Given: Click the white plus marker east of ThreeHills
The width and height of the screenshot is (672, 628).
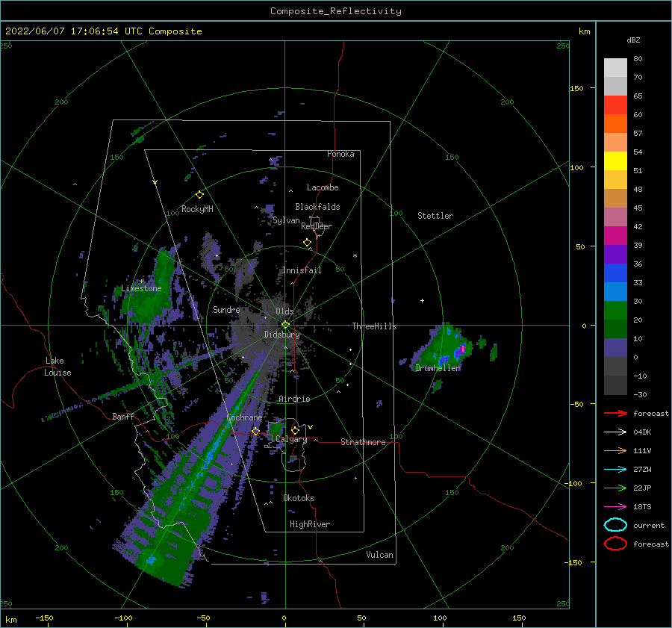Looking at the screenshot, I should point(422,300).
